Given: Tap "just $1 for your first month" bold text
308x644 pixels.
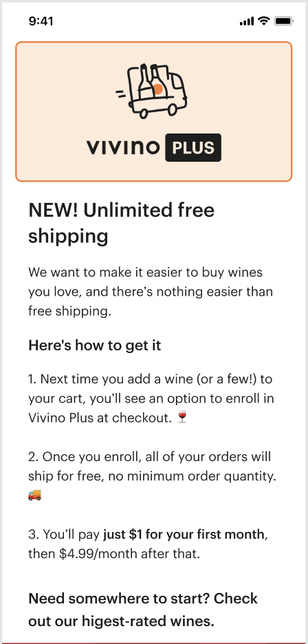Looking at the screenshot, I should coord(183,535).
